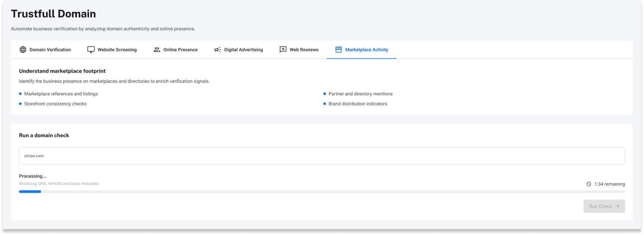This screenshot has height=235, width=644.
Task: Select the Online Presence tab
Action: (x=176, y=50)
